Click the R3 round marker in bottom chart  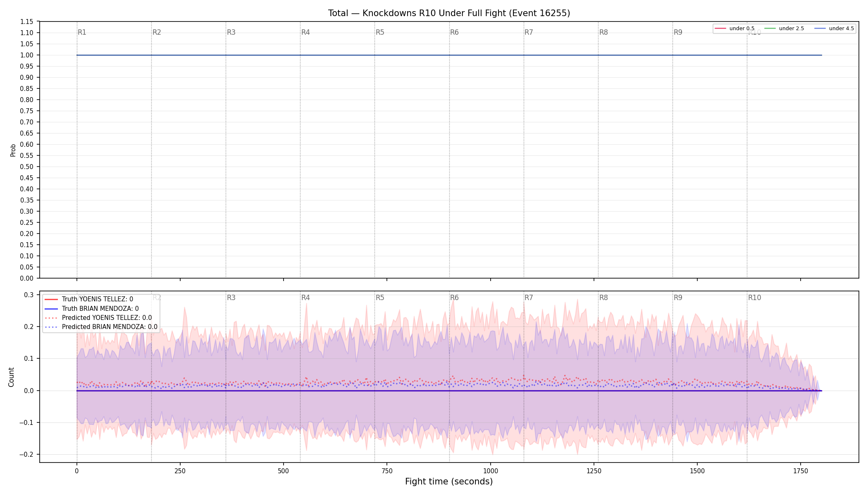coord(231,298)
